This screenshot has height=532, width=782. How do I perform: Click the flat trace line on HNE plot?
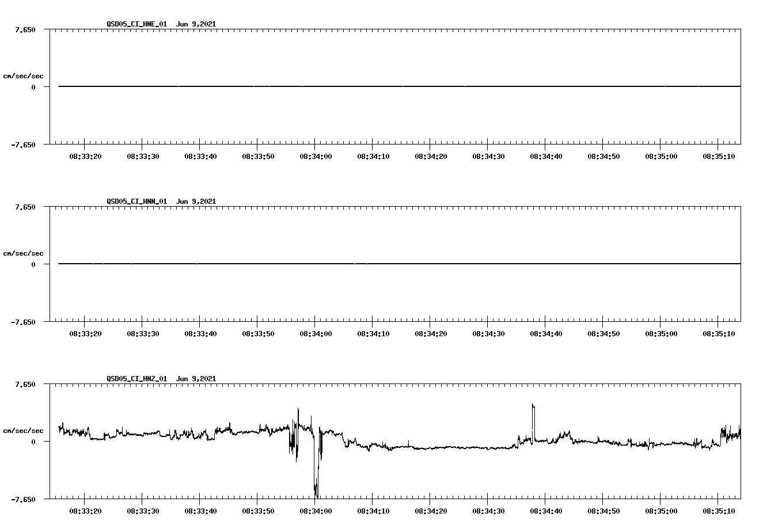point(399,86)
